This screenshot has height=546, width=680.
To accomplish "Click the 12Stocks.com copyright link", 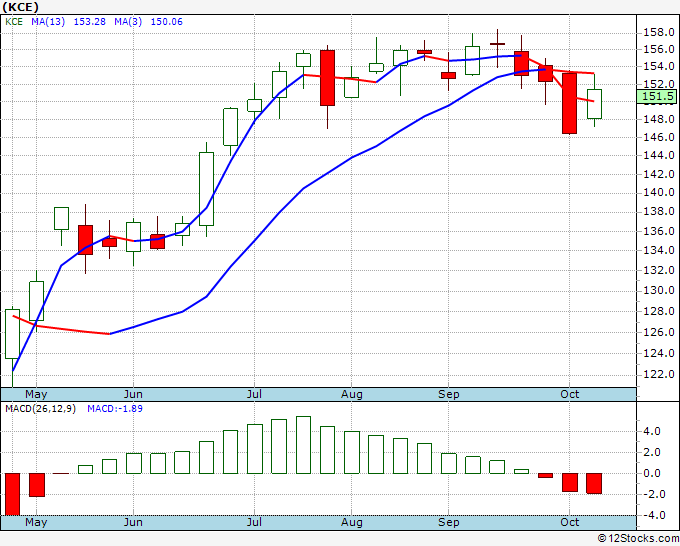I will 638,539.
